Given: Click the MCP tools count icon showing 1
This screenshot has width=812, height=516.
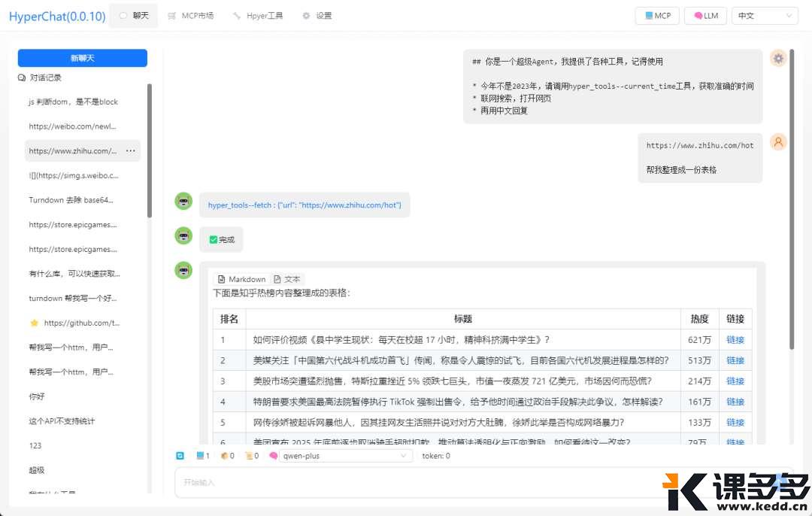Looking at the screenshot, I should (203, 456).
